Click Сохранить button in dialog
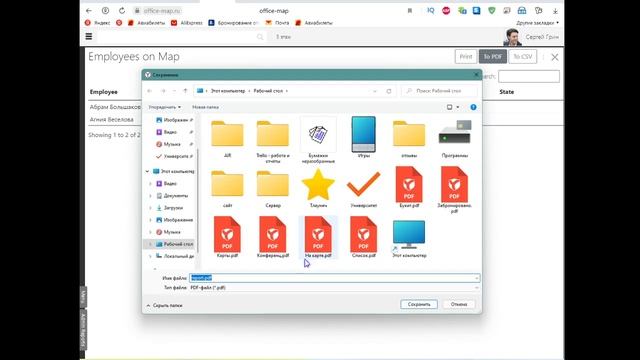This screenshot has width=640, height=360. click(x=419, y=304)
